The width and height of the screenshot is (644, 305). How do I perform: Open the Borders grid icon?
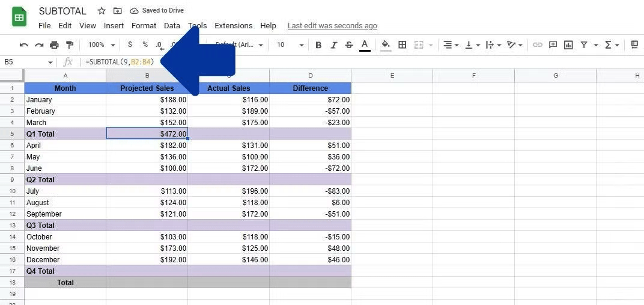(x=402, y=45)
